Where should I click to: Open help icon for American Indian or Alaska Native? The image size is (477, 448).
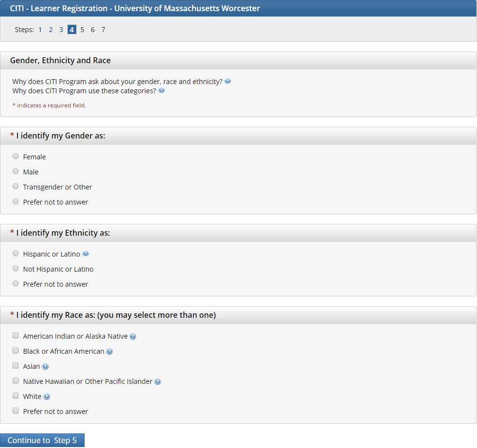pyautogui.click(x=133, y=336)
